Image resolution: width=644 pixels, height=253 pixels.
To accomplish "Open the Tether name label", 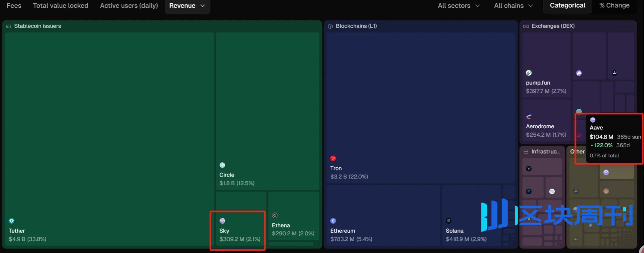I will tap(17, 231).
